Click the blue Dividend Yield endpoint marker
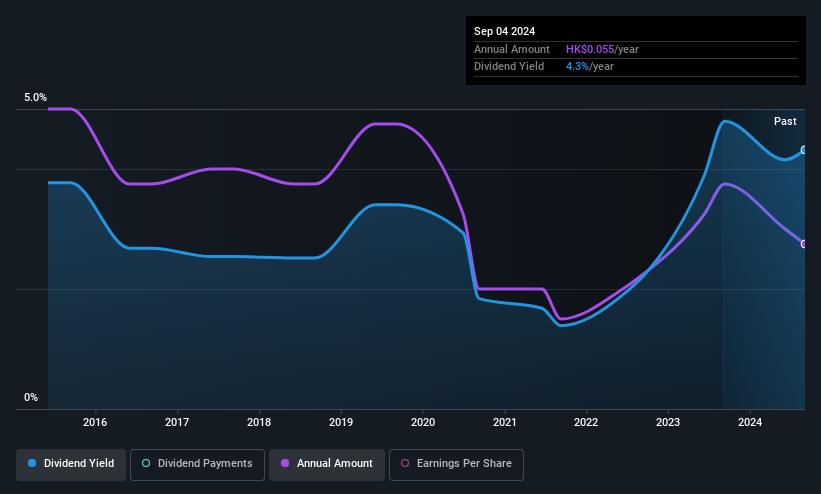Viewport: 821px width, 494px height. [x=804, y=150]
